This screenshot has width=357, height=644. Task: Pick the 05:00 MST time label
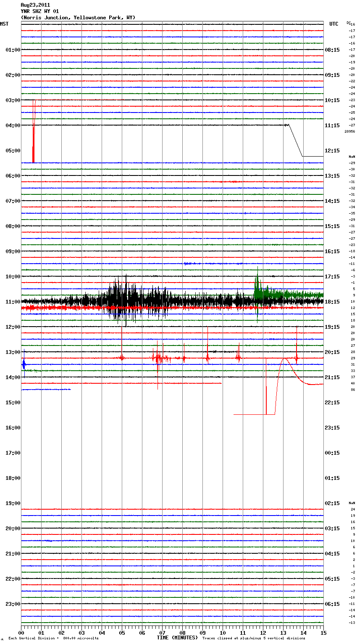[x=13, y=151]
